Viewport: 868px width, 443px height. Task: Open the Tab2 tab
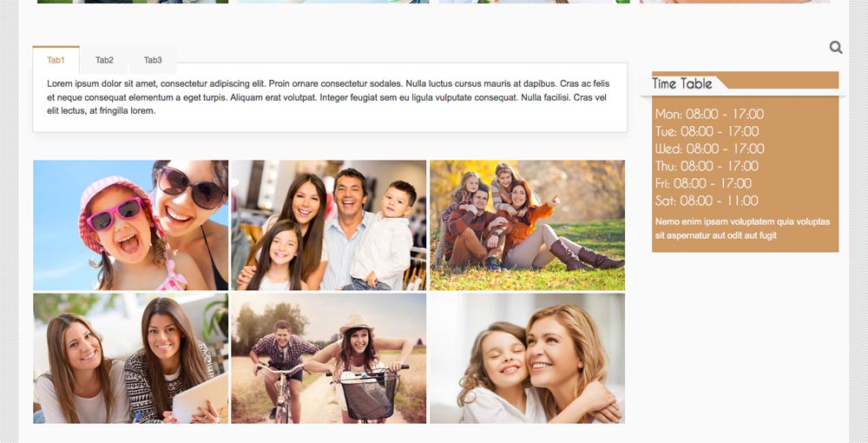(104, 60)
